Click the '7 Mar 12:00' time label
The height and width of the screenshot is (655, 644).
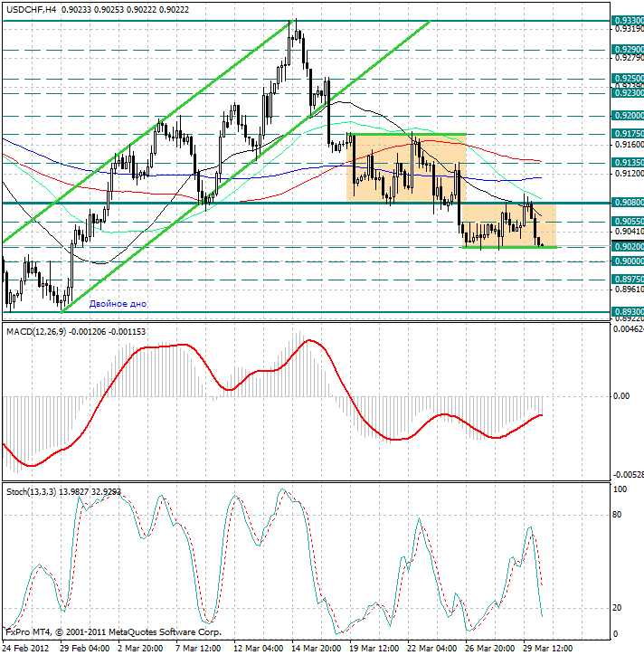(198, 649)
